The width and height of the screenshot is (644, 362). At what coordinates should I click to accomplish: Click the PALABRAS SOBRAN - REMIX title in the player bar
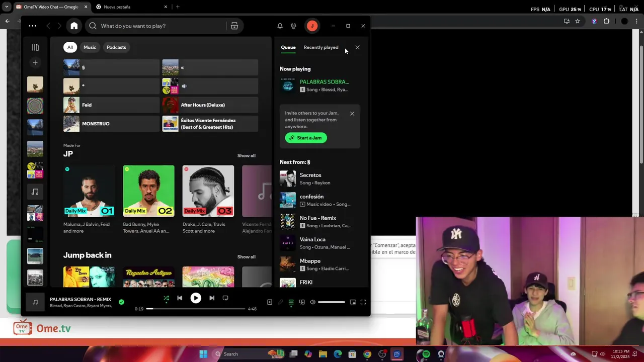80,300
